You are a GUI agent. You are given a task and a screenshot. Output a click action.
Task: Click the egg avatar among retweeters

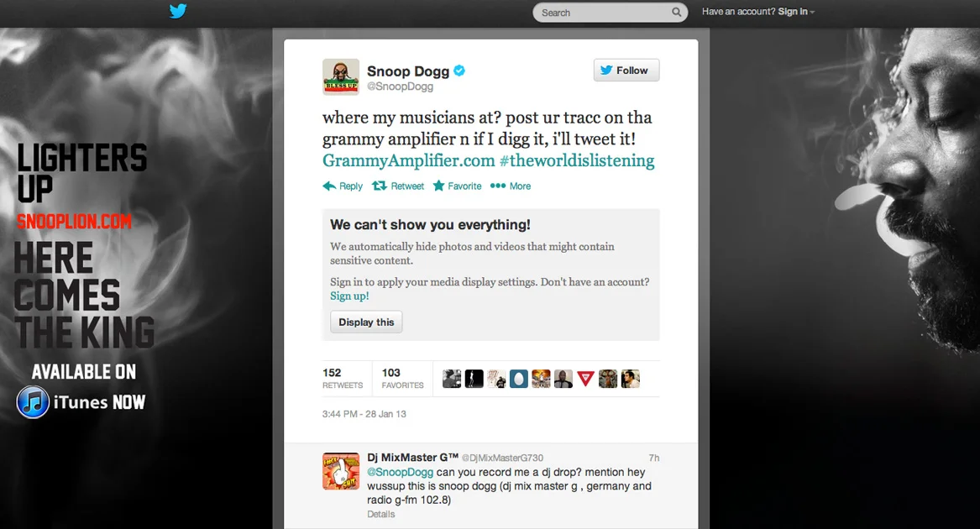(519, 379)
